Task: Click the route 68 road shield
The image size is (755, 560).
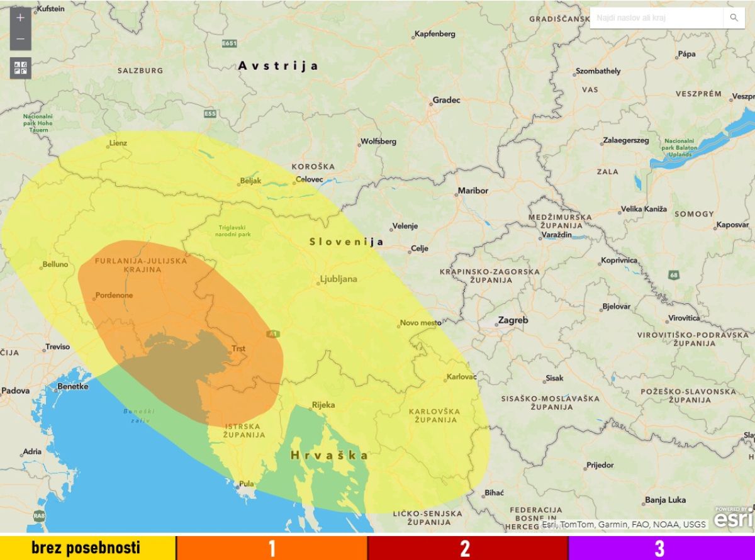Action: tap(674, 275)
